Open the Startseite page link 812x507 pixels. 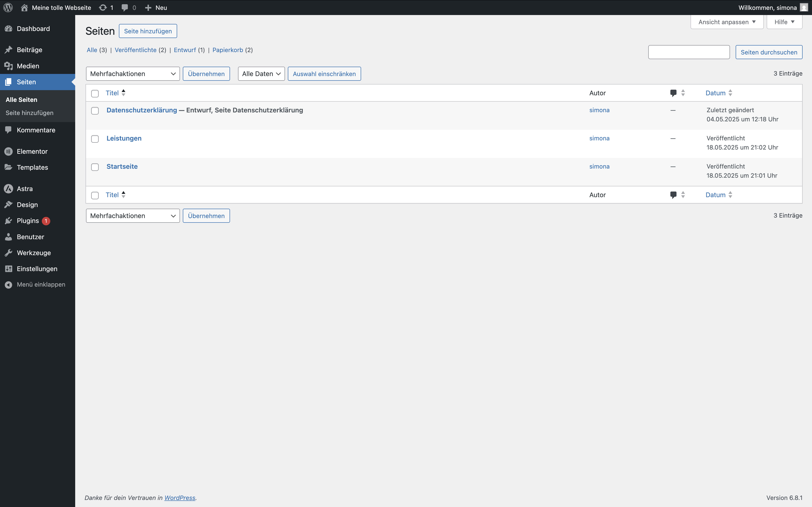tap(122, 166)
